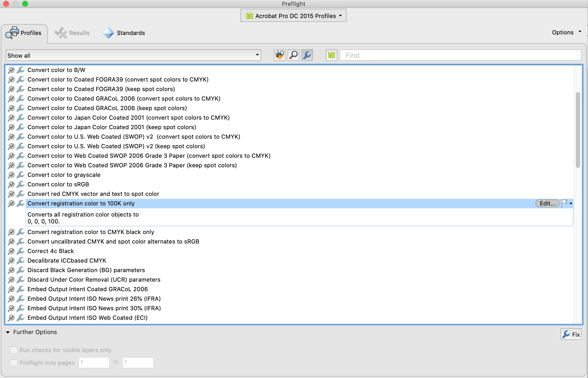The image size is (588, 378).
Task: Click in the Find search field
Action: [x=460, y=55]
